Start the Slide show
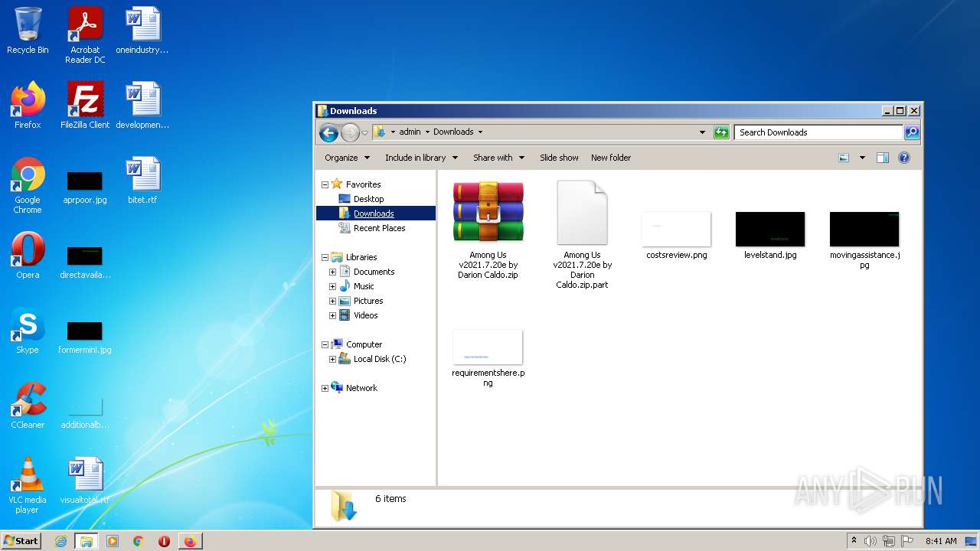This screenshot has height=551, width=980. click(x=559, y=158)
